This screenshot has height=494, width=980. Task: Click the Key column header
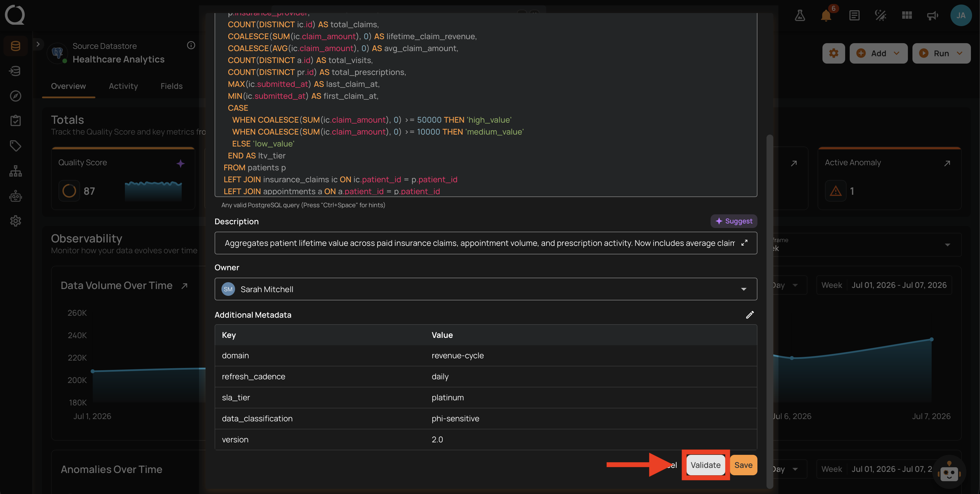tap(229, 335)
